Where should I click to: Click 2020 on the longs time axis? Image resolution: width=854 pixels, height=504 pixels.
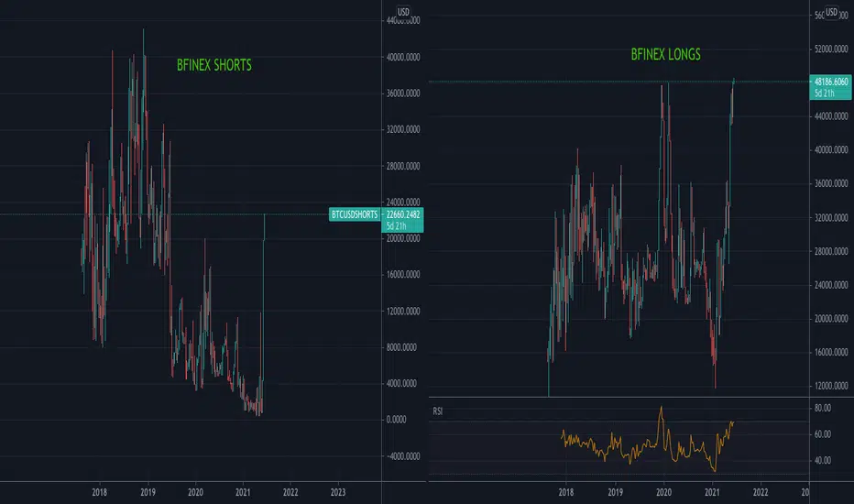(663, 493)
